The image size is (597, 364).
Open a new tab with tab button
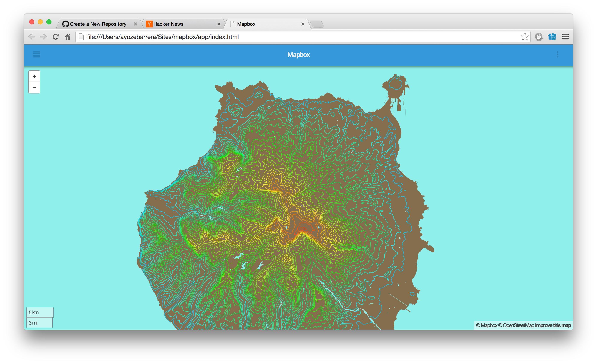click(317, 24)
